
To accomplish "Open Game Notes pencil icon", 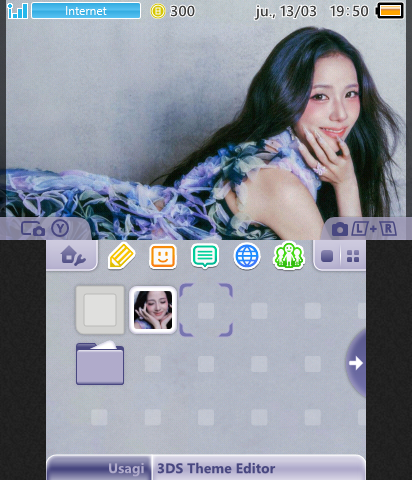I will [121, 256].
